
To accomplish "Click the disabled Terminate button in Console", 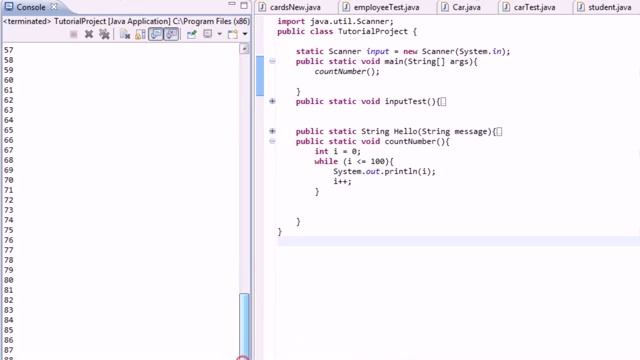I will (73, 34).
